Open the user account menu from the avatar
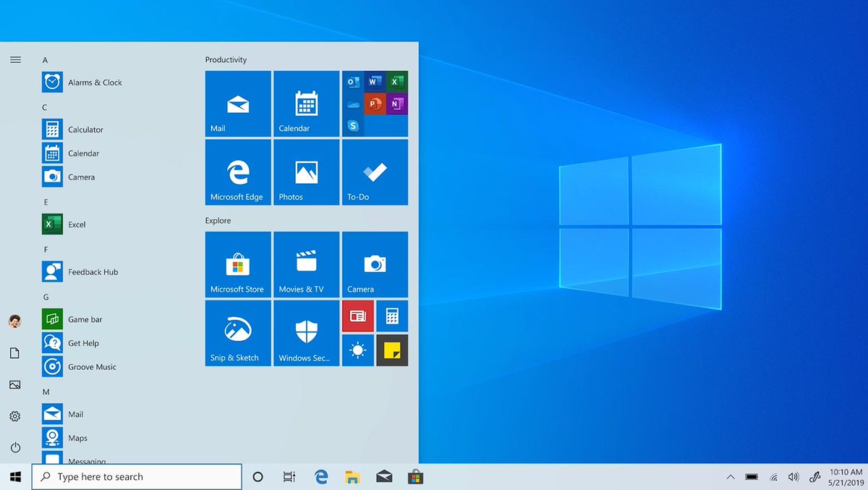The height and width of the screenshot is (490, 868). (15, 321)
